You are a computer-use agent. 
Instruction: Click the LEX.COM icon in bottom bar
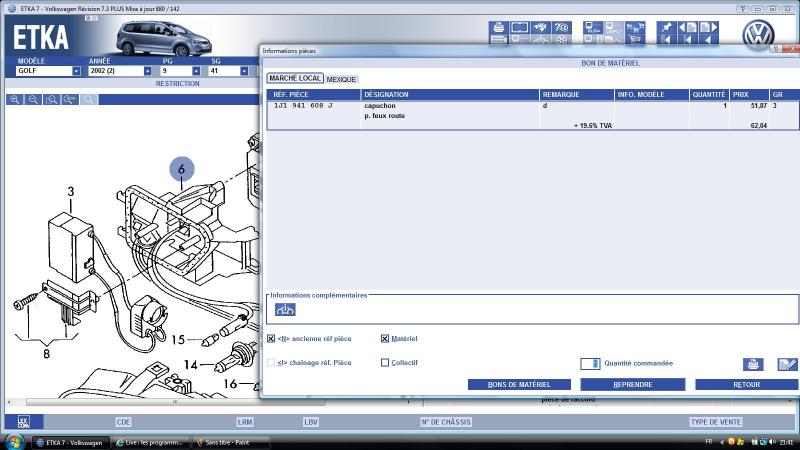[x=23, y=422]
